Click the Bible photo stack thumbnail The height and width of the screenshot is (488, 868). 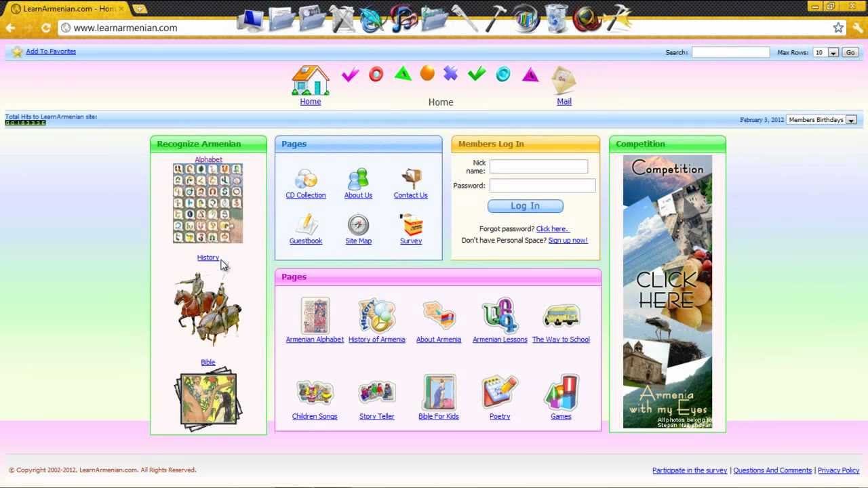pos(208,400)
